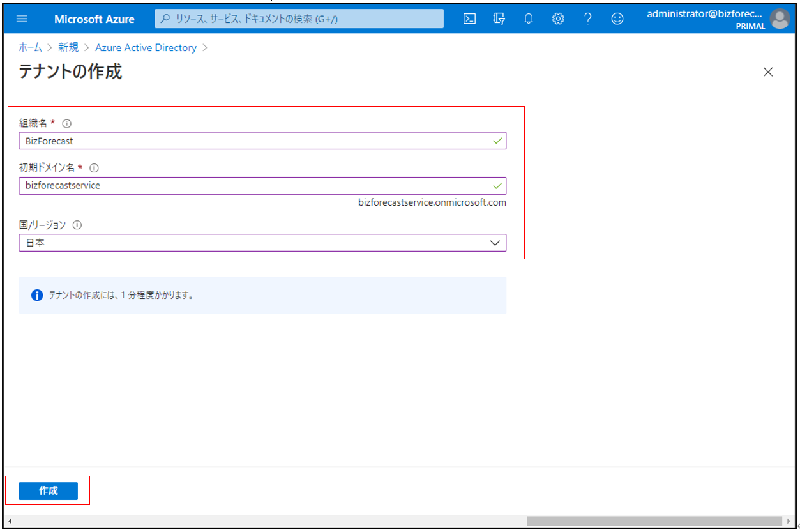Image resolution: width=800 pixels, height=532 pixels.
Task: Click the feedback smiley icon
Action: point(617,19)
